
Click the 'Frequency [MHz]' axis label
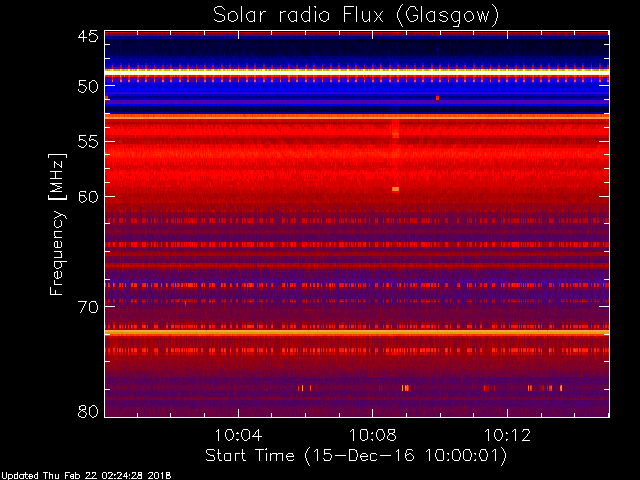(57, 224)
